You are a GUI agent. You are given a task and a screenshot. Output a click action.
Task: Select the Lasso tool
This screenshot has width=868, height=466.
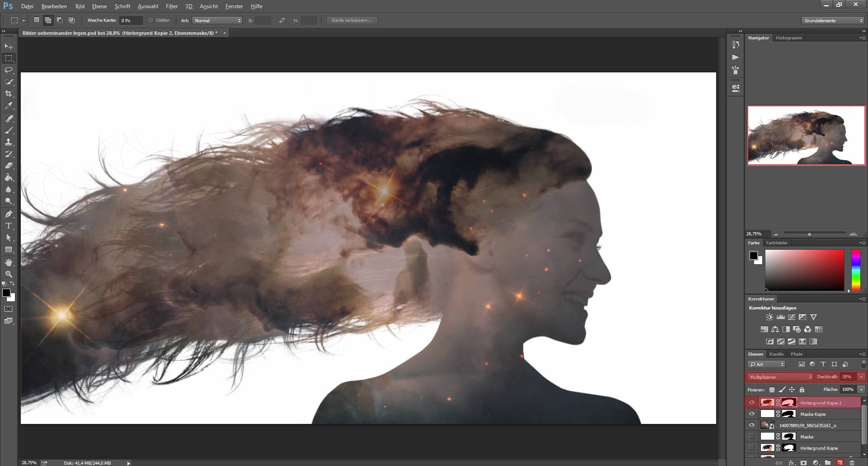tap(8, 70)
